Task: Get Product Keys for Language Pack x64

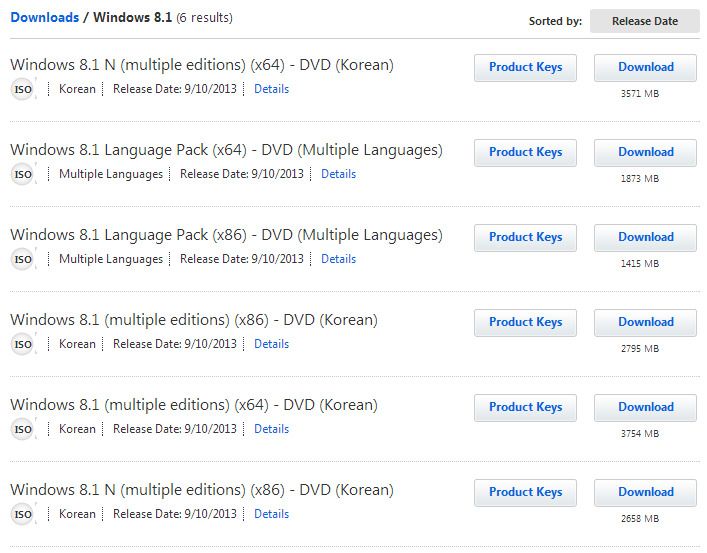Action: coord(525,152)
